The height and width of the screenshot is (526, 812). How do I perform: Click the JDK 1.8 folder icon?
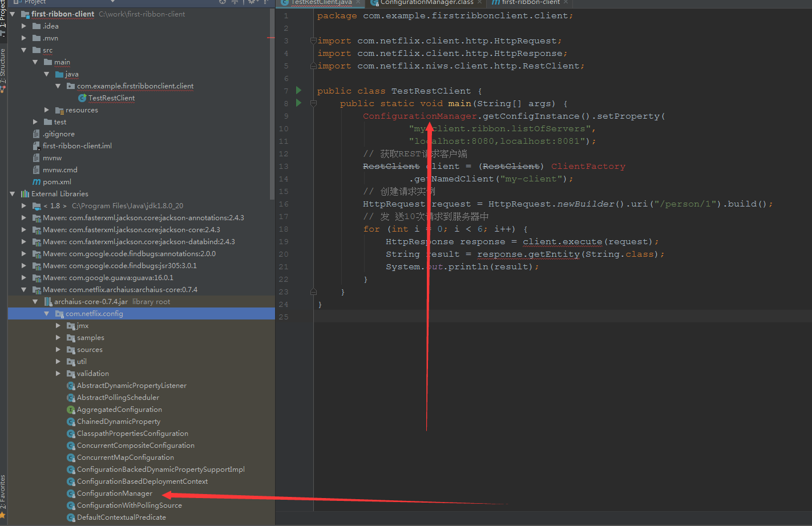coord(37,206)
